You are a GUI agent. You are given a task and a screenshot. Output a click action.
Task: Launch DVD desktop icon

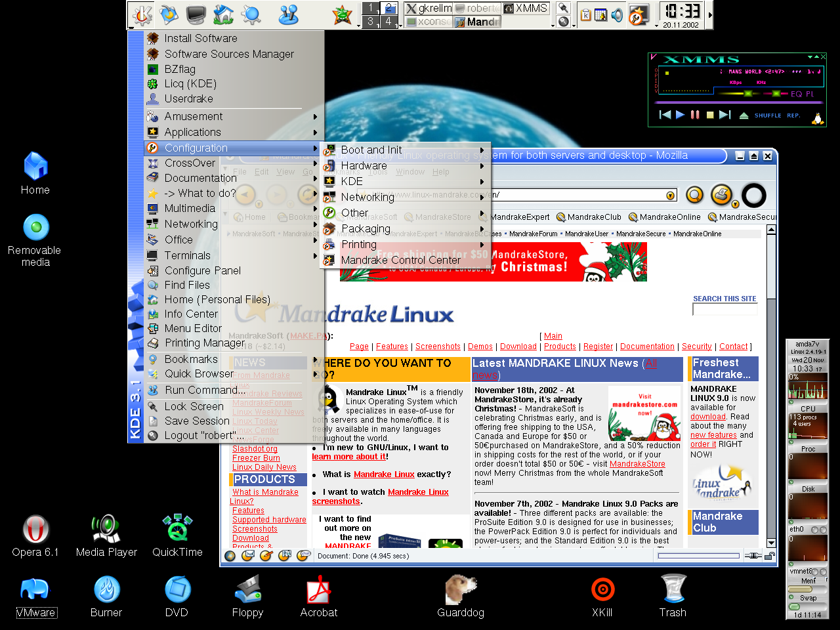[177, 597]
